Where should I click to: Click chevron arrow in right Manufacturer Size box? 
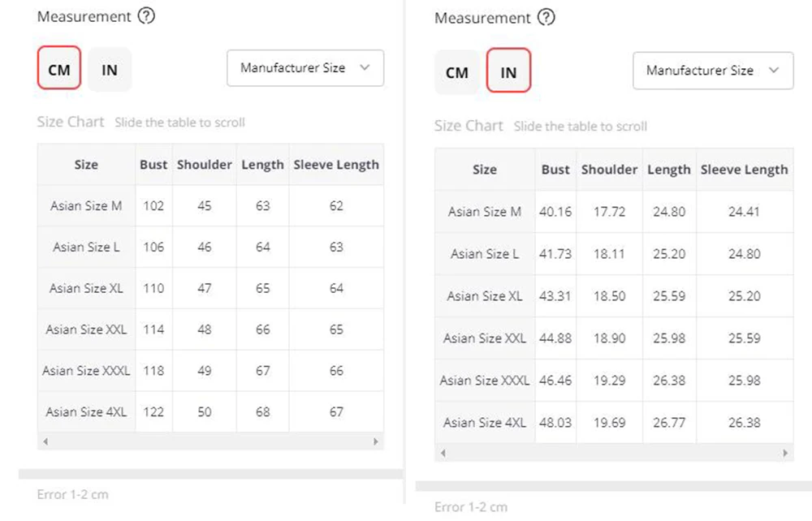pos(772,71)
